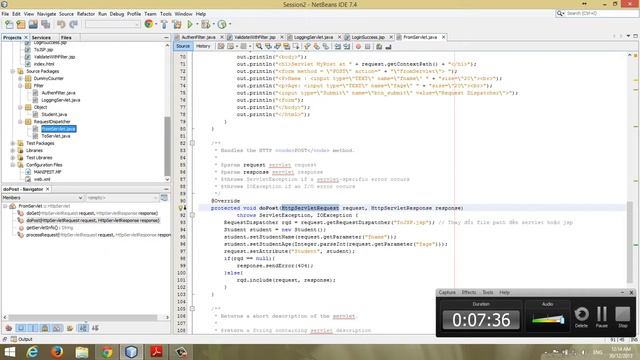Collapse the doPost method fold at line 92
The image size is (640, 360).
192,215
